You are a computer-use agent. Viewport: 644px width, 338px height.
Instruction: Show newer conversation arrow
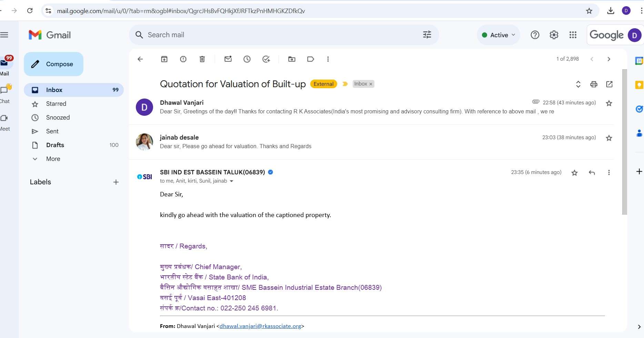592,59
